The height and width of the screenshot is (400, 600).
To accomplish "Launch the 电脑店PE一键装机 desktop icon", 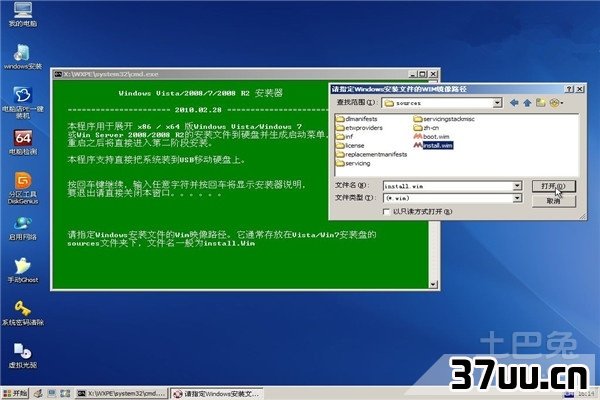I will 23,101.
